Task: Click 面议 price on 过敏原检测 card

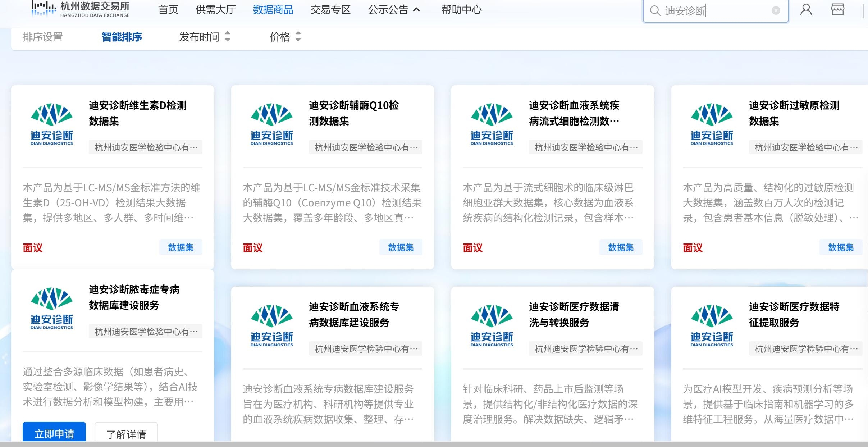Action: 693,247
